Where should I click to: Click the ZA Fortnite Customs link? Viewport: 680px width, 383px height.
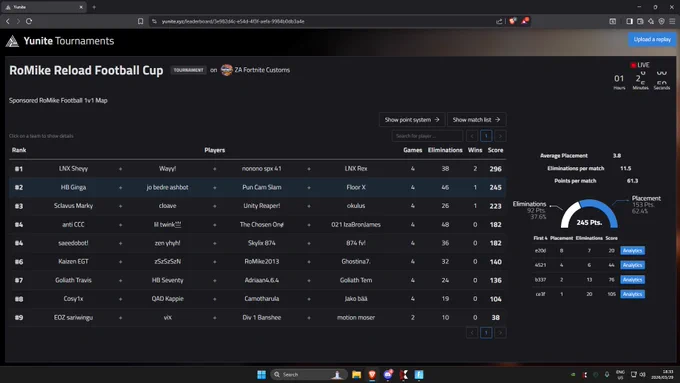coord(262,70)
